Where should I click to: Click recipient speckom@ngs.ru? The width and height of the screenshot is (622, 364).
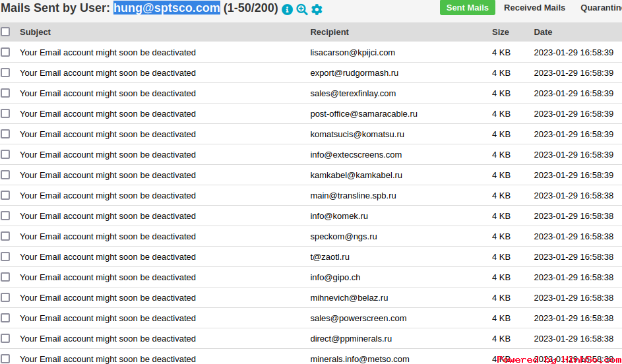(x=344, y=236)
